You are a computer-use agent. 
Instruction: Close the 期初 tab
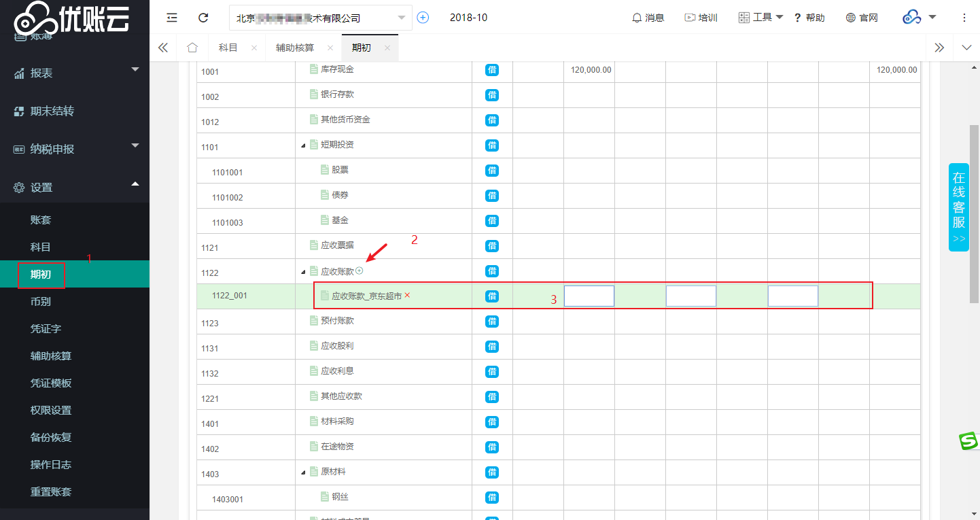387,48
